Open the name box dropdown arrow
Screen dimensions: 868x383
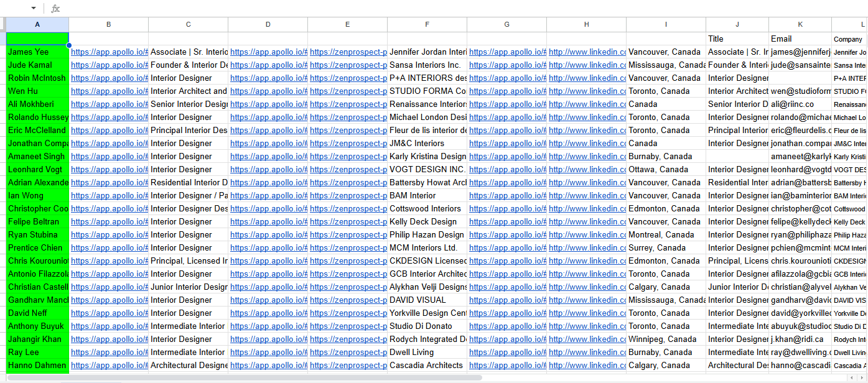click(34, 8)
